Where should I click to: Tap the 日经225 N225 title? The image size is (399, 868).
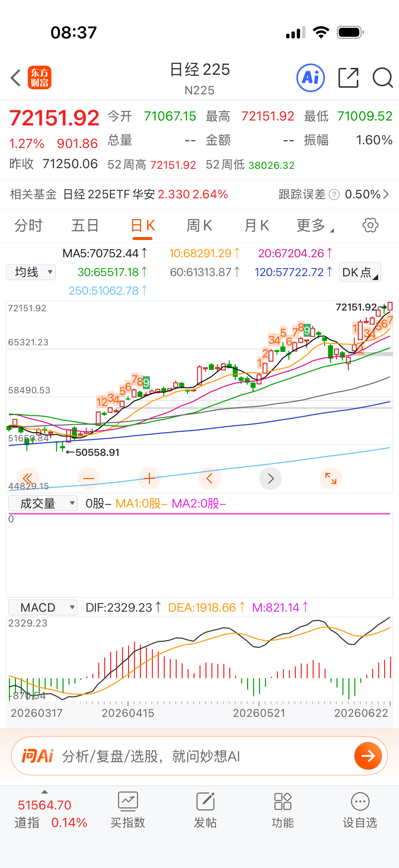(x=200, y=78)
